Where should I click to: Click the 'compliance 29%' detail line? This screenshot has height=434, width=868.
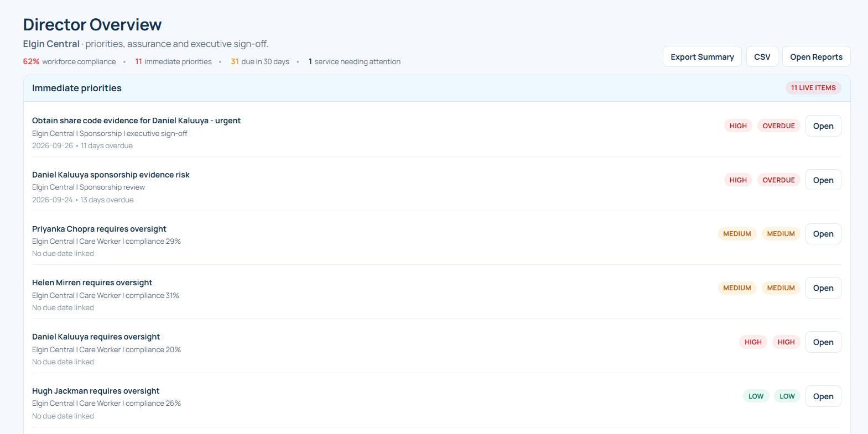(x=106, y=242)
